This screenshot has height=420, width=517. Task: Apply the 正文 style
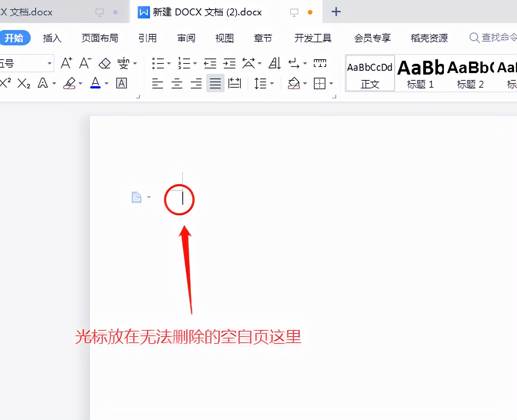pos(370,73)
